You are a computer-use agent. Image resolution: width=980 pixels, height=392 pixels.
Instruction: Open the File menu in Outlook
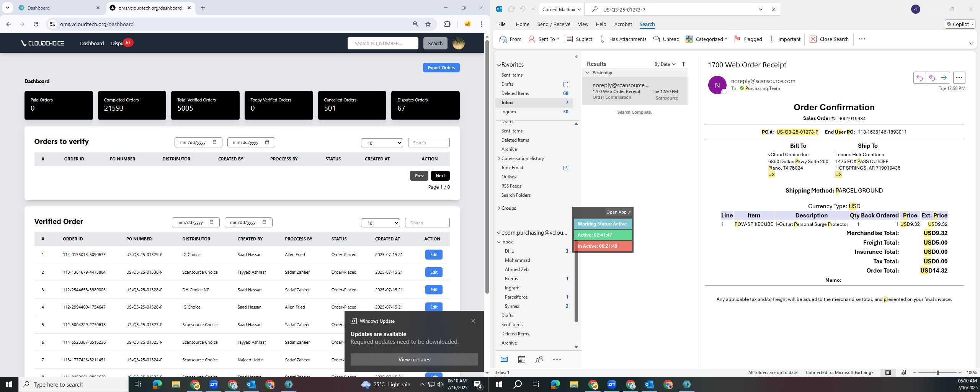coord(502,24)
